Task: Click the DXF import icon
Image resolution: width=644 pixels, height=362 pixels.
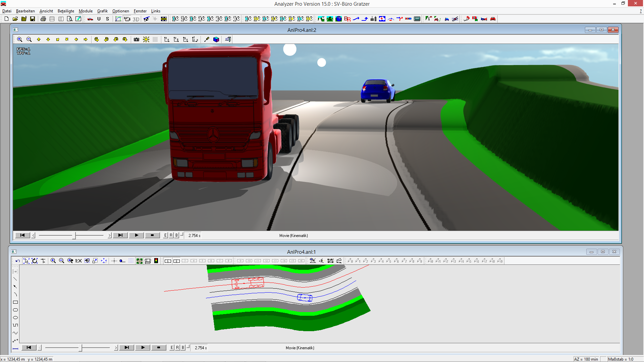Action: coord(148,261)
